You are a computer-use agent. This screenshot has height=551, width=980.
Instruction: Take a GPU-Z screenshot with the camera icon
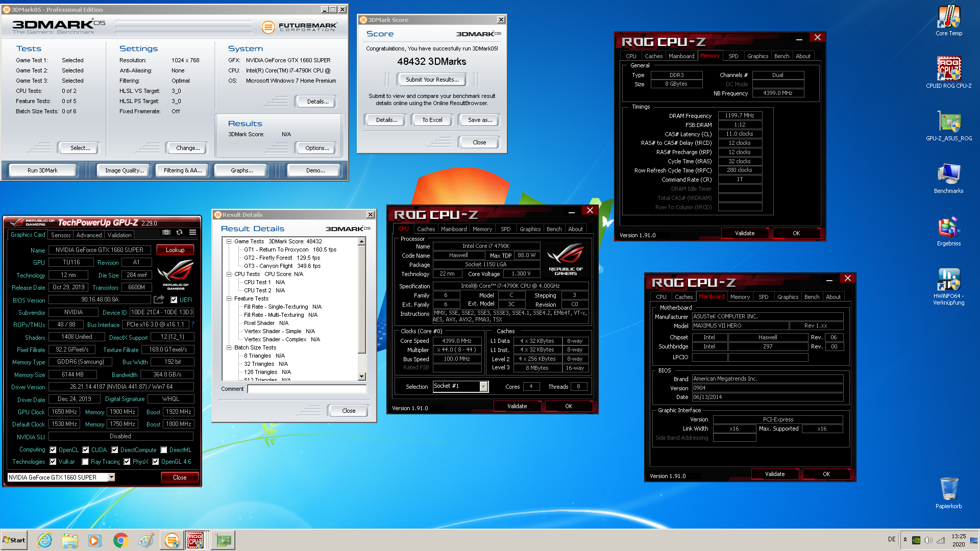166,233
